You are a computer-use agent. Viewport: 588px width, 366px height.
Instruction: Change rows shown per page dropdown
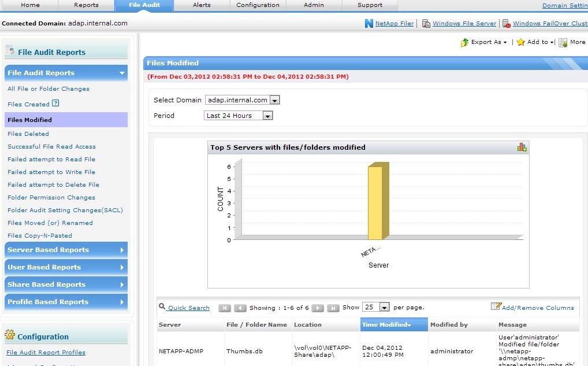pyautogui.click(x=384, y=308)
